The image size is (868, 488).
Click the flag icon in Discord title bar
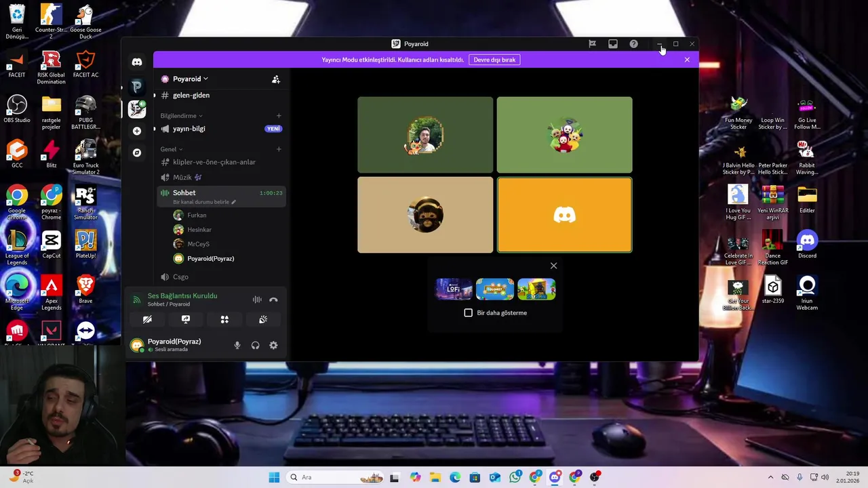[592, 44]
